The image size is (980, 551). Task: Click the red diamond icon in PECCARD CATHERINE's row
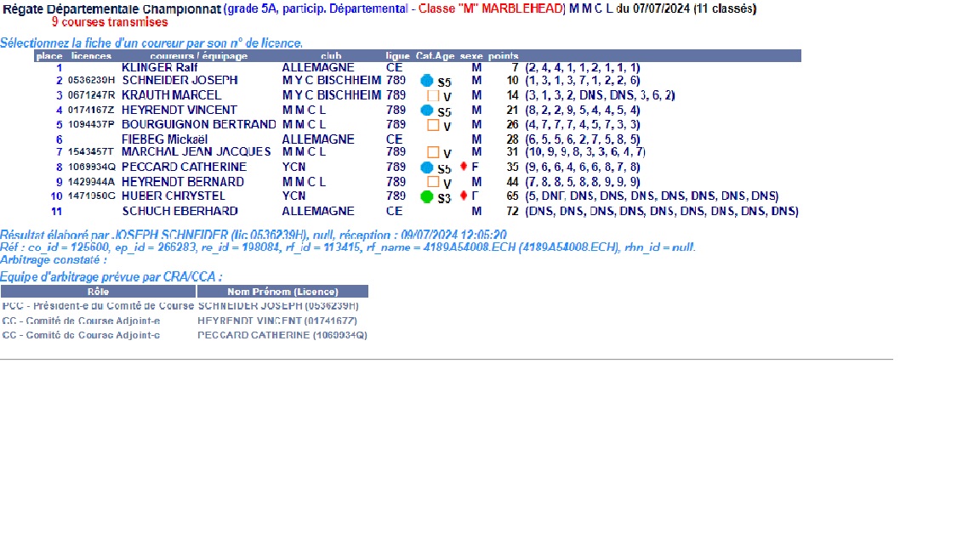click(464, 167)
